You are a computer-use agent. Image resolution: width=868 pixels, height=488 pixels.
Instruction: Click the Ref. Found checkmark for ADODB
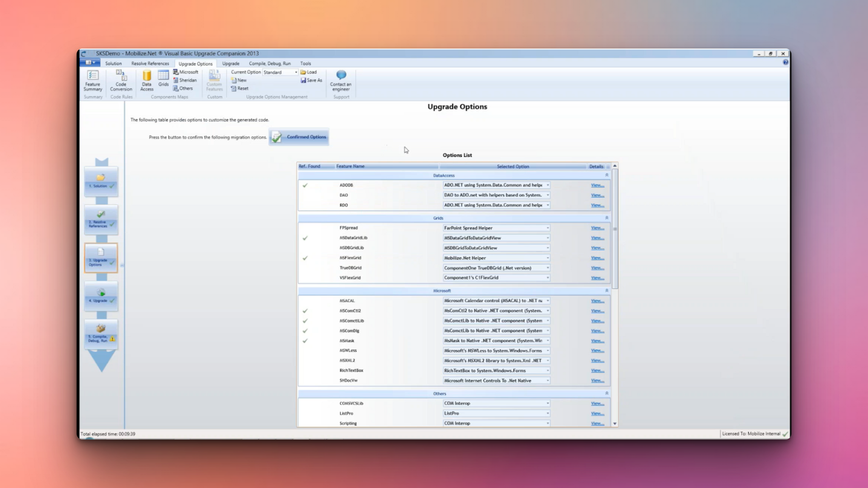coord(306,185)
